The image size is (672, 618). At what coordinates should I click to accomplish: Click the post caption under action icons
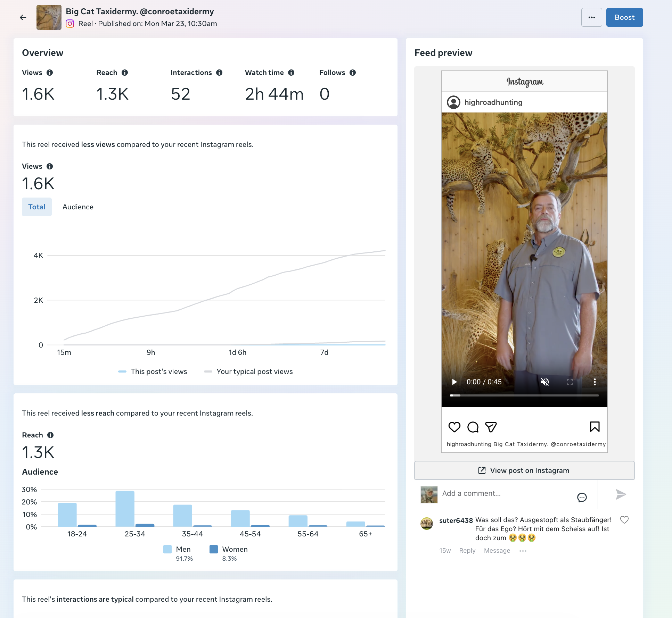click(x=526, y=444)
